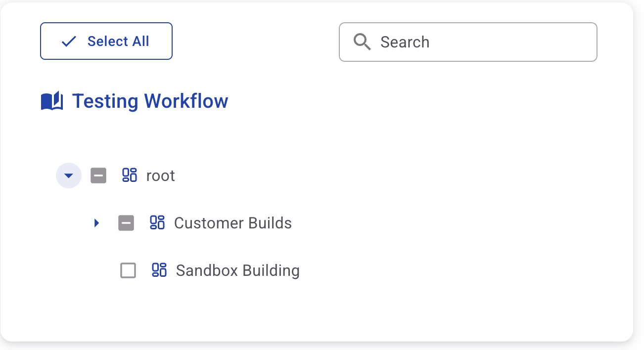
Task: Click the Select All text label
Action: (x=118, y=42)
